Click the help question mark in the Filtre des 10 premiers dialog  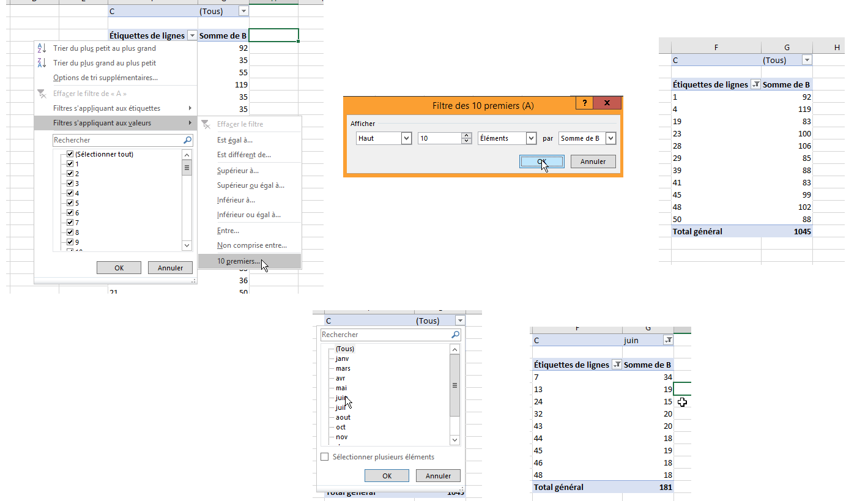pyautogui.click(x=585, y=103)
